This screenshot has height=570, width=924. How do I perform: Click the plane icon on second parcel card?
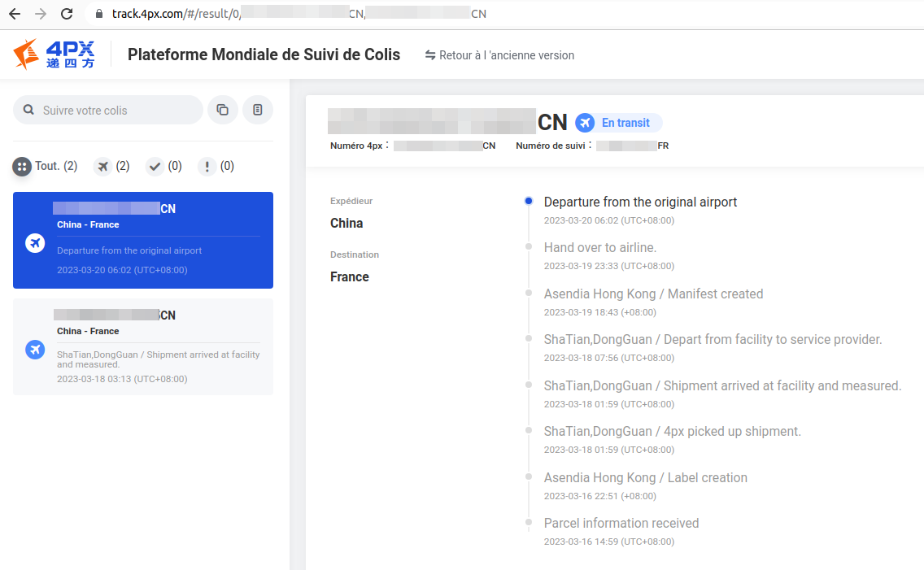[35, 350]
